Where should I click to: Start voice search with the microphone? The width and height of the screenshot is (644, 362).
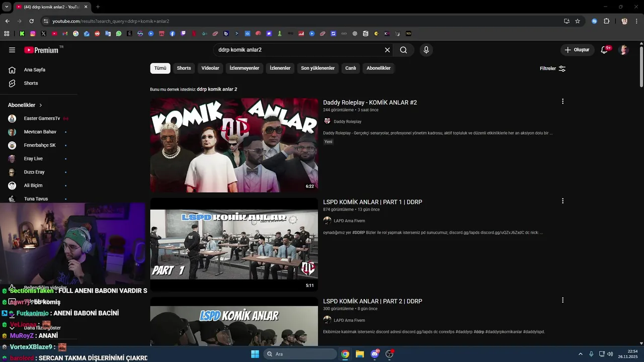[x=426, y=50]
